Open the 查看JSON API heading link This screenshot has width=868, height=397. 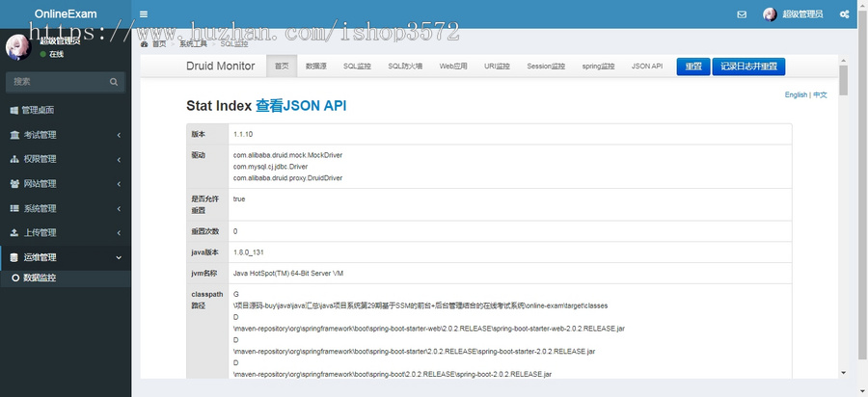coord(301,106)
